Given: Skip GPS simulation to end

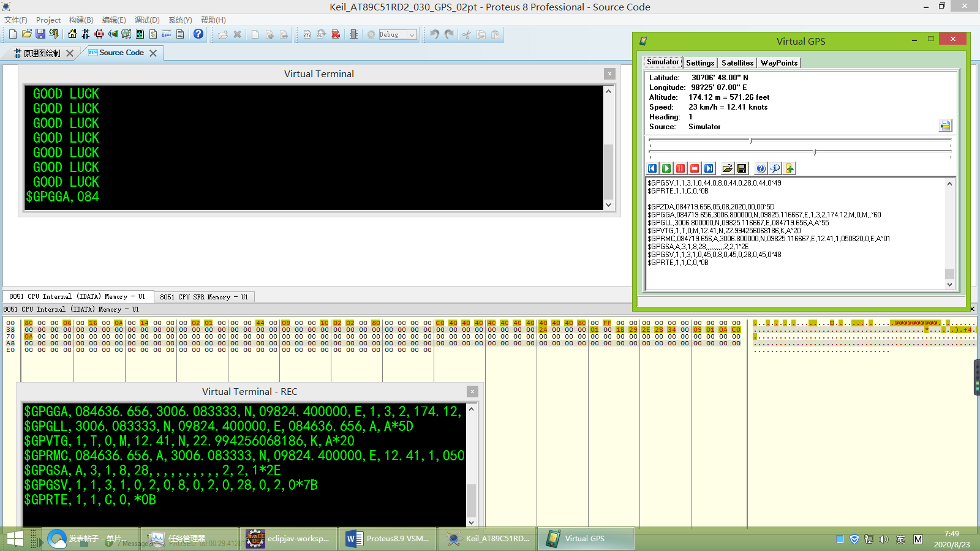Looking at the screenshot, I should 709,168.
